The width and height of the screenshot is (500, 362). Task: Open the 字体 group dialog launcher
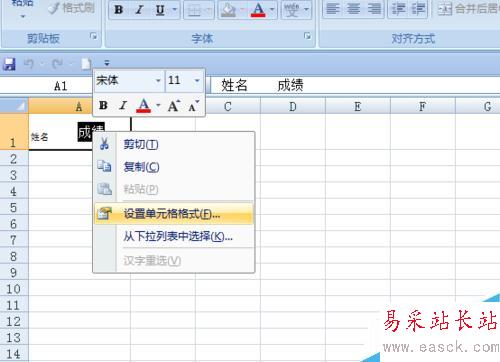coord(307,36)
